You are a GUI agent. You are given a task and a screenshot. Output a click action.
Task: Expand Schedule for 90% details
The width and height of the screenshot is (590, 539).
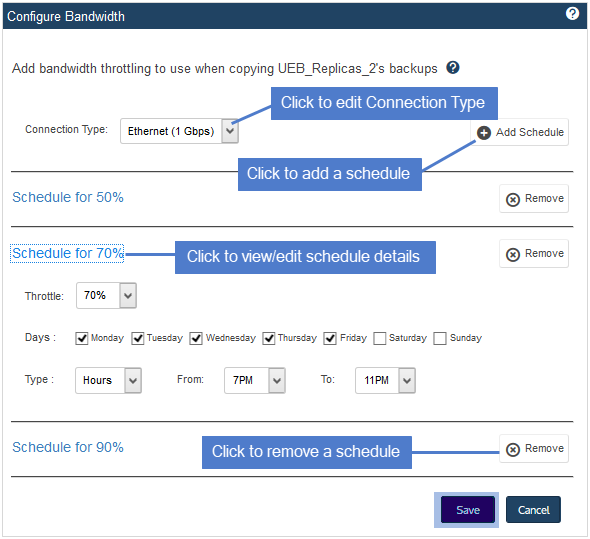pyautogui.click(x=68, y=447)
